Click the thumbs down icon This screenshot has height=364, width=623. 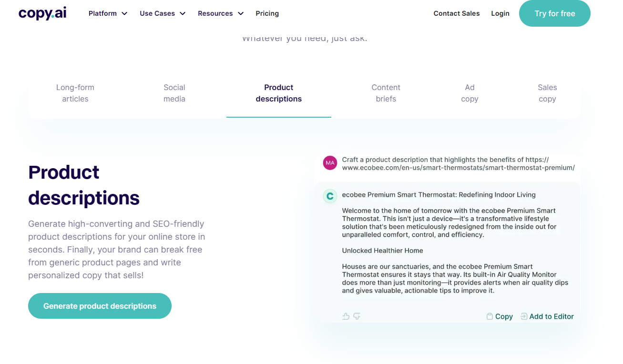coord(357,316)
